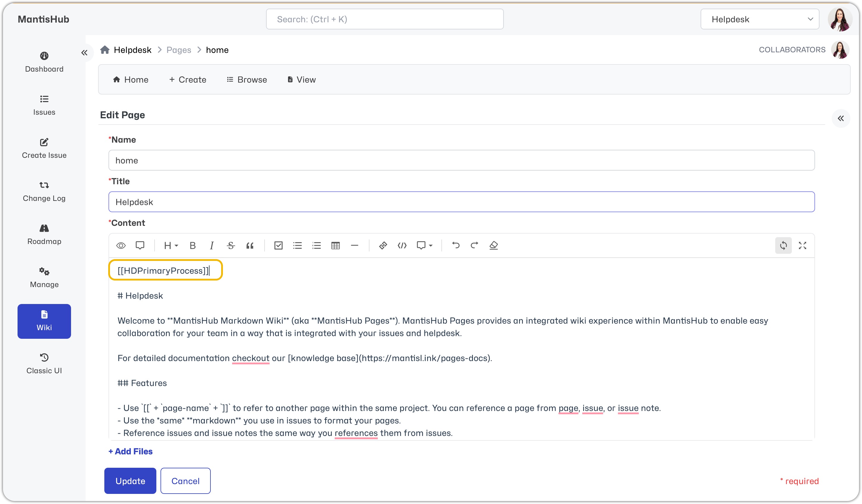Apply strikethrough formatting
Image resolution: width=862 pixels, height=504 pixels.
[231, 245]
